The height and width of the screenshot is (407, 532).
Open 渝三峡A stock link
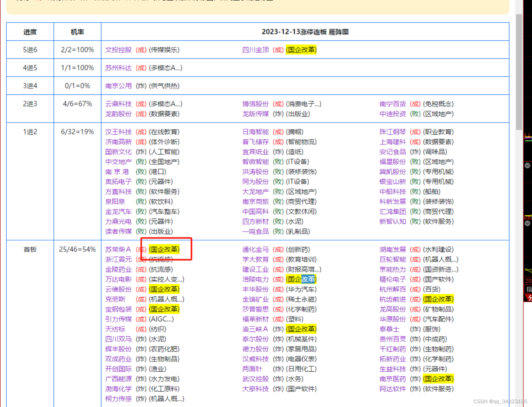255,329
